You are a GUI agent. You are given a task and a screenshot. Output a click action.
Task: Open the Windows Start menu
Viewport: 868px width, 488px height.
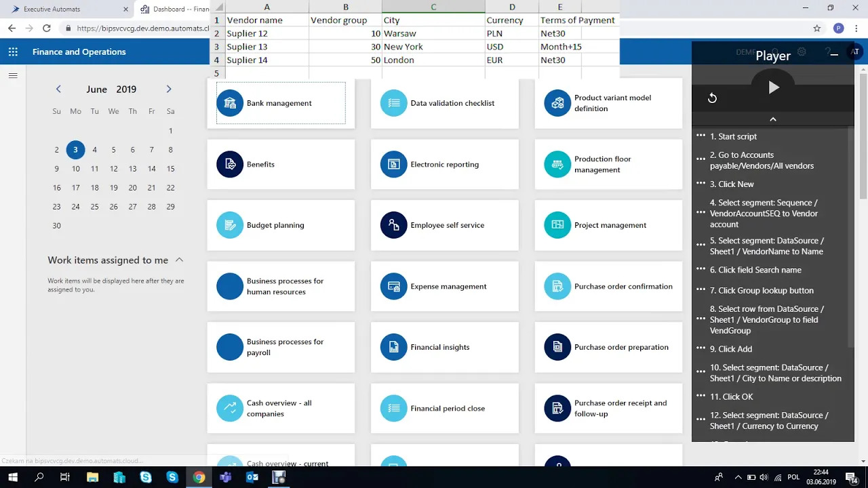tap(13, 477)
